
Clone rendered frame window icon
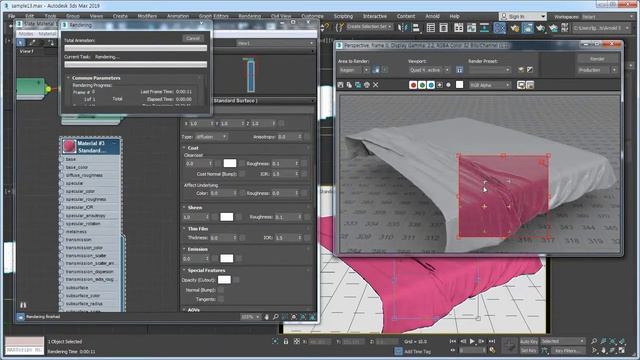coord(358,85)
